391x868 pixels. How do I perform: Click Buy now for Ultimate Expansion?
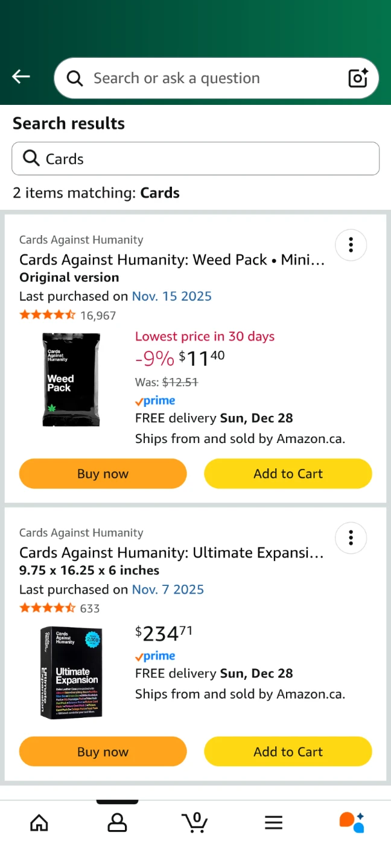103,752
